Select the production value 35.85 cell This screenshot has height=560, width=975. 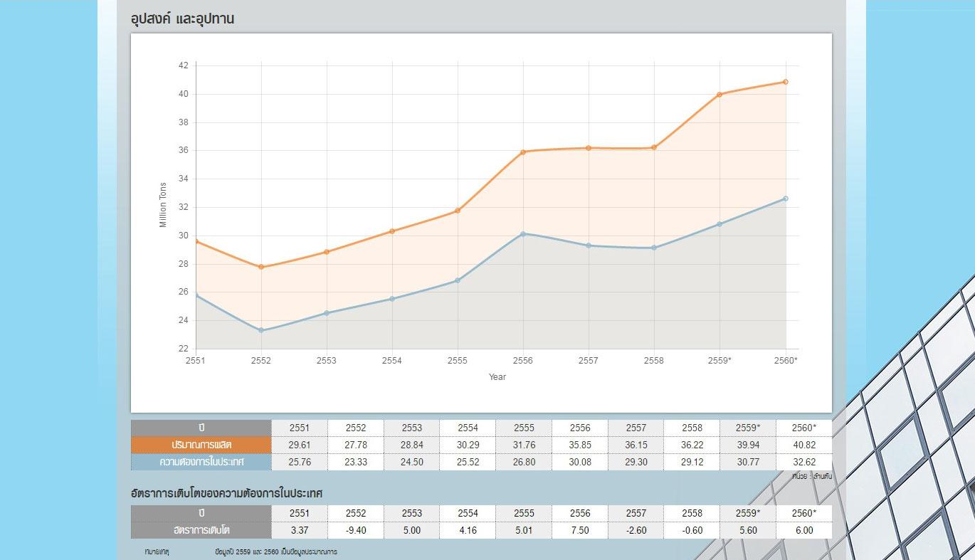coord(580,445)
